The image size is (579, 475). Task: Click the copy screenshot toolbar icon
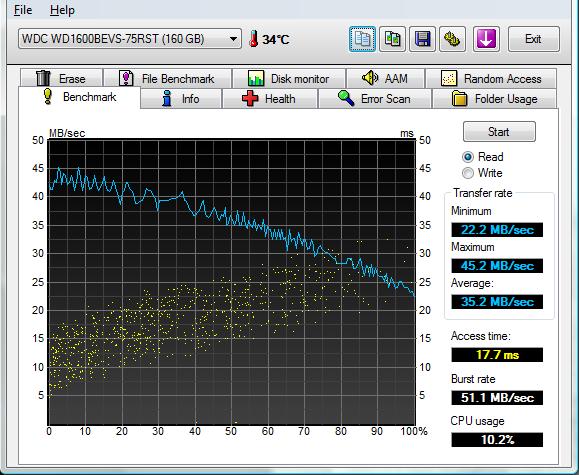392,39
